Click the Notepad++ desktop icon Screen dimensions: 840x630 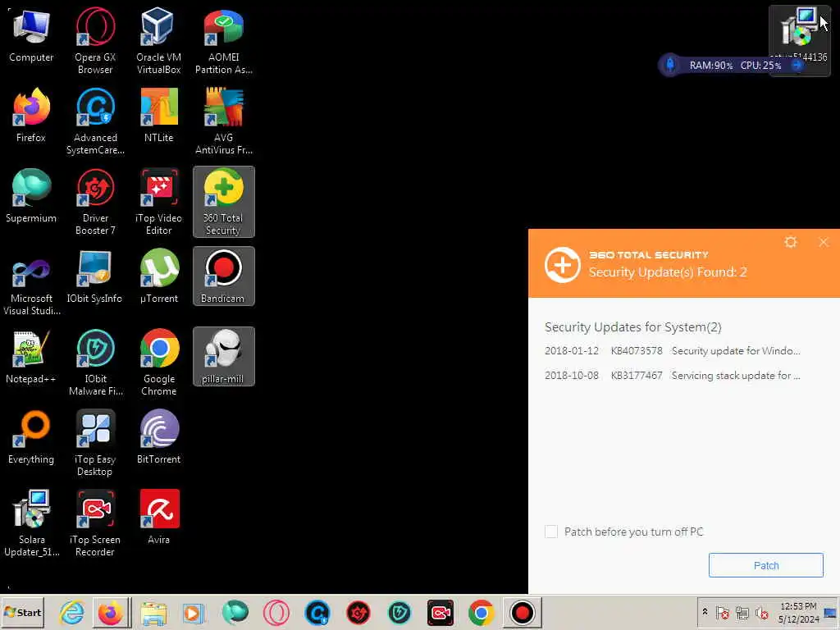[x=31, y=357]
